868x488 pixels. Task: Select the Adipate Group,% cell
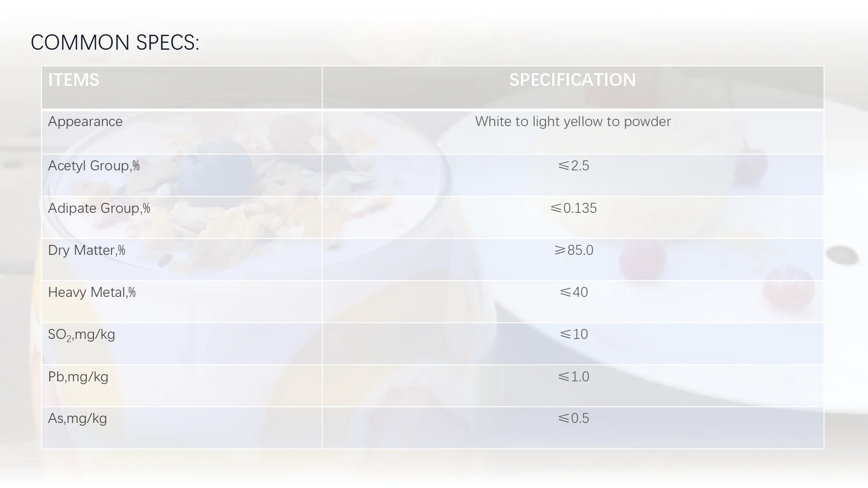point(99,208)
